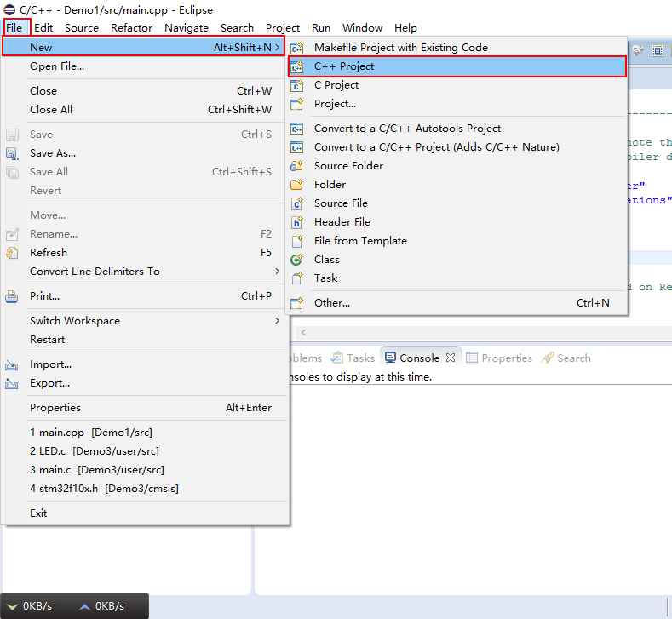Select Close All in File menu
The height and width of the screenshot is (619, 672).
[144, 110]
